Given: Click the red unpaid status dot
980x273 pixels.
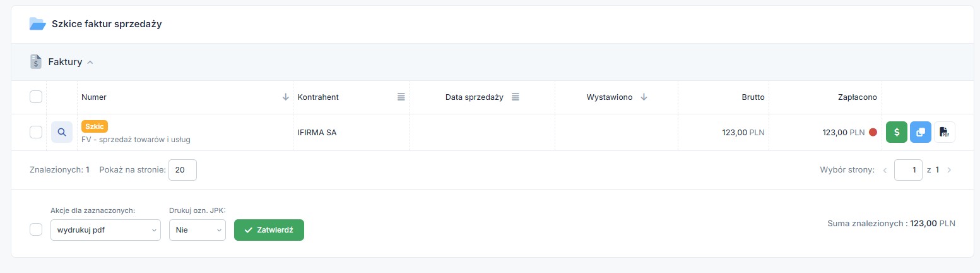Looking at the screenshot, I should [x=873, y=133].
